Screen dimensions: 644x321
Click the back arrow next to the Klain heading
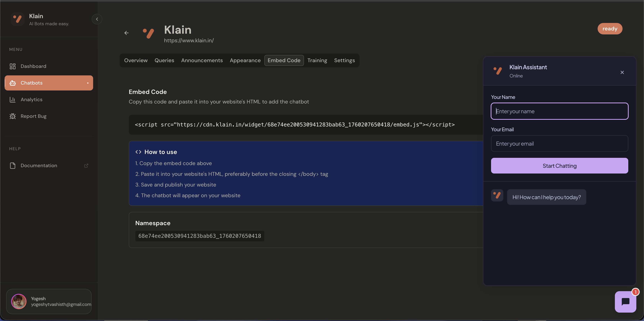[127, 33]
